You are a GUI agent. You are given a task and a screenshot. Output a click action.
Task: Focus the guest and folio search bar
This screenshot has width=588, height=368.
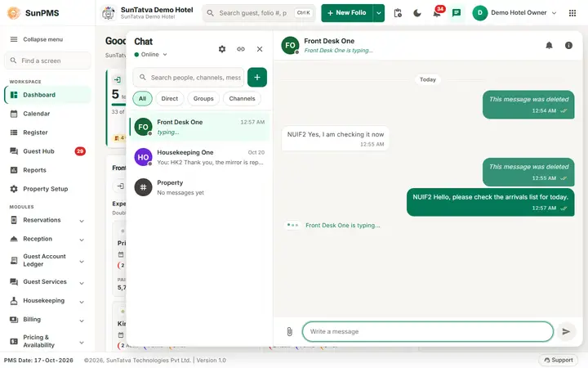coord(259,13)
